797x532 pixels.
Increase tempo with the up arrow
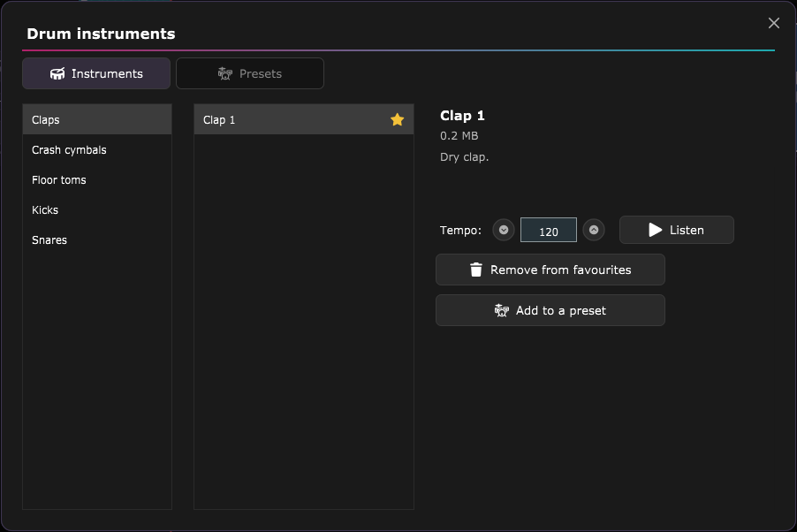(594, 230)
